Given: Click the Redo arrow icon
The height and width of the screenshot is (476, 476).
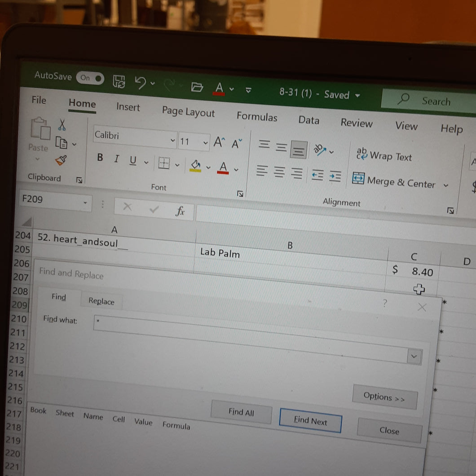Looking at the screenshot, I should point(169,85).
